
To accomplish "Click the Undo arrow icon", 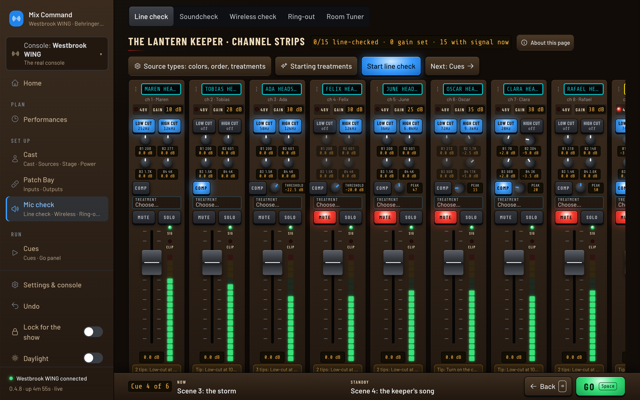I will tap(15, 306).
